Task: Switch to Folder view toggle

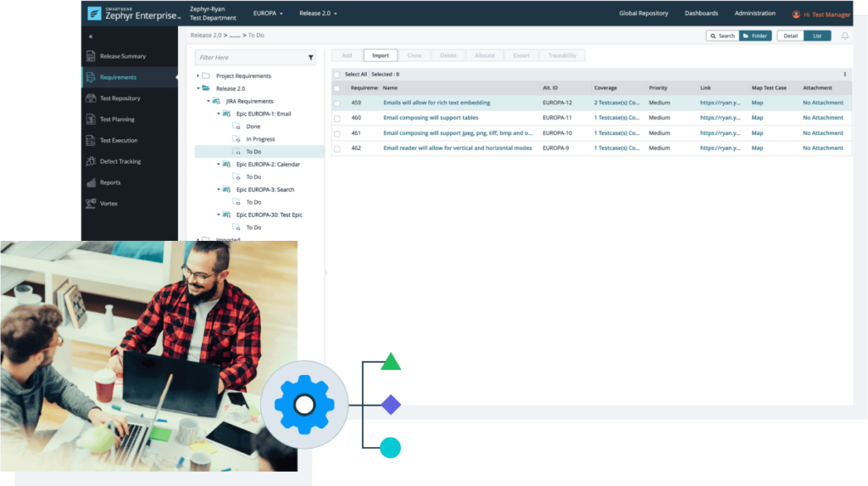Action: pyautogui.click(x=755, y=36)
